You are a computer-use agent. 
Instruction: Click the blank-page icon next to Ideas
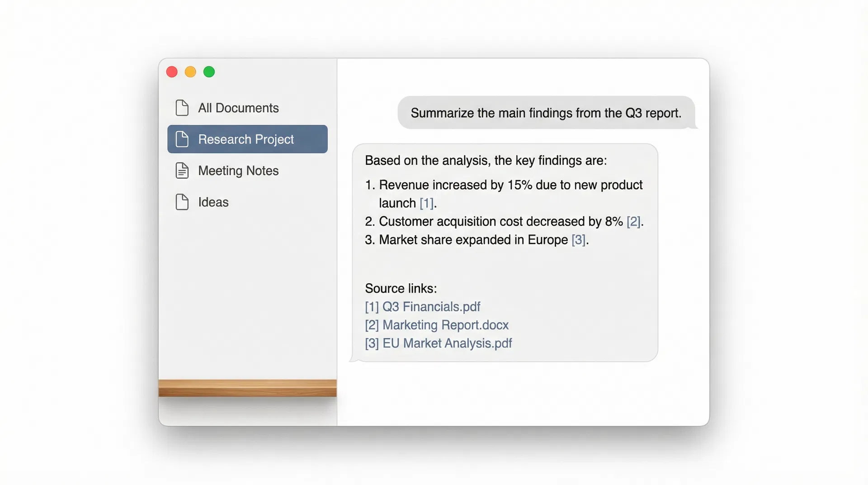tap(182, 202)
